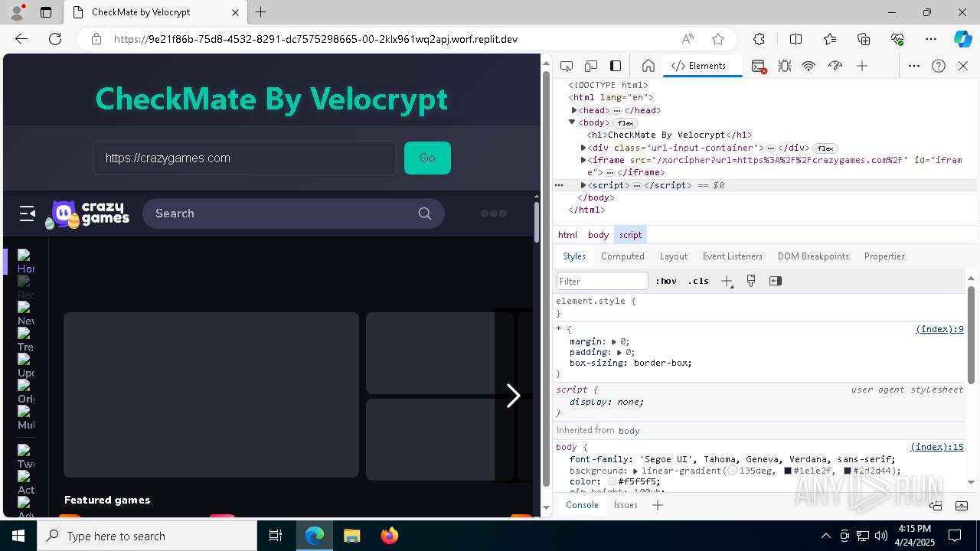The image size is (980, 551).
Task: Open the crazygames hamburger menu
Action: point(28,214)
